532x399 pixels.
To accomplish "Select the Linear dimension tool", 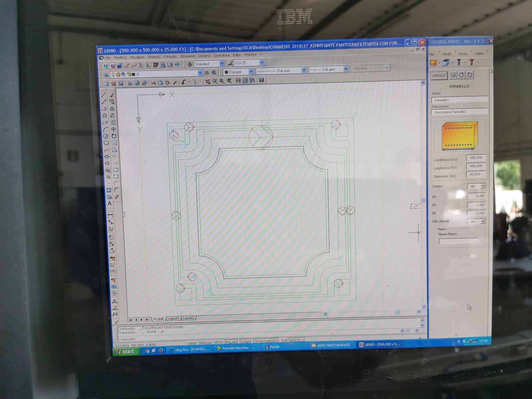I will [110, 215].
